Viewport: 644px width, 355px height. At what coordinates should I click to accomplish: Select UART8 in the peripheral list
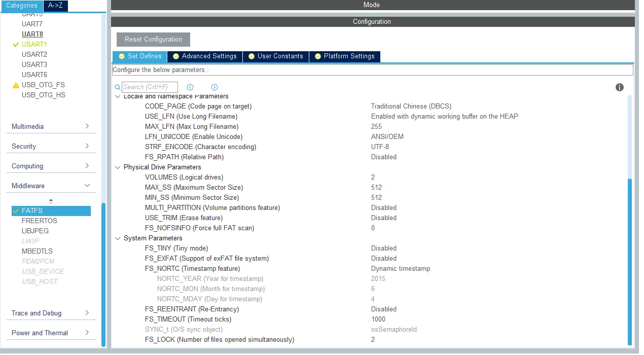tap(32, 34)
